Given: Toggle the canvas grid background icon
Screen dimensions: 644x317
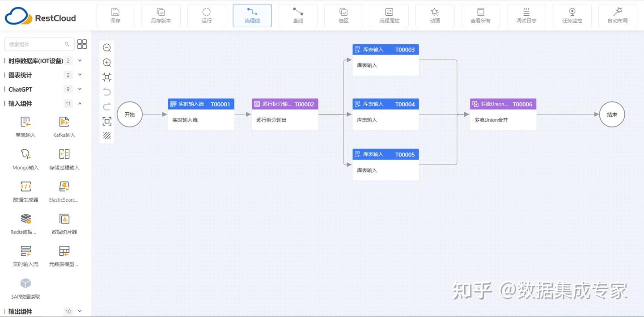Looking at the screenshot, I should 106,135.
